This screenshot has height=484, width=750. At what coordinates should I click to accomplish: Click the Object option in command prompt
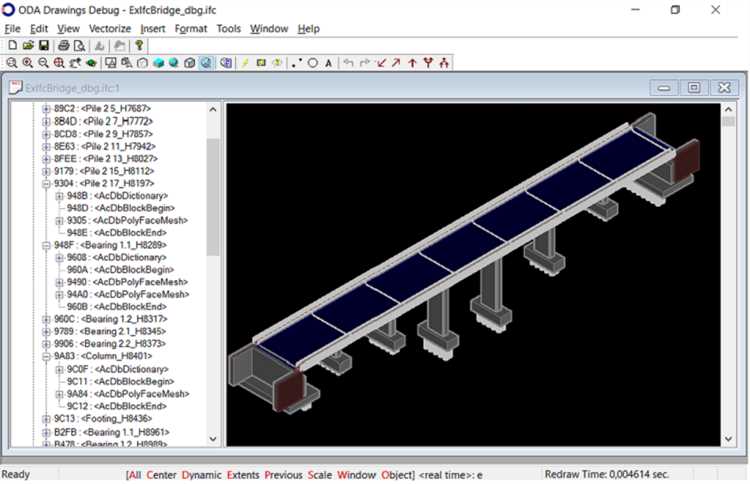[x=397, y=475]
